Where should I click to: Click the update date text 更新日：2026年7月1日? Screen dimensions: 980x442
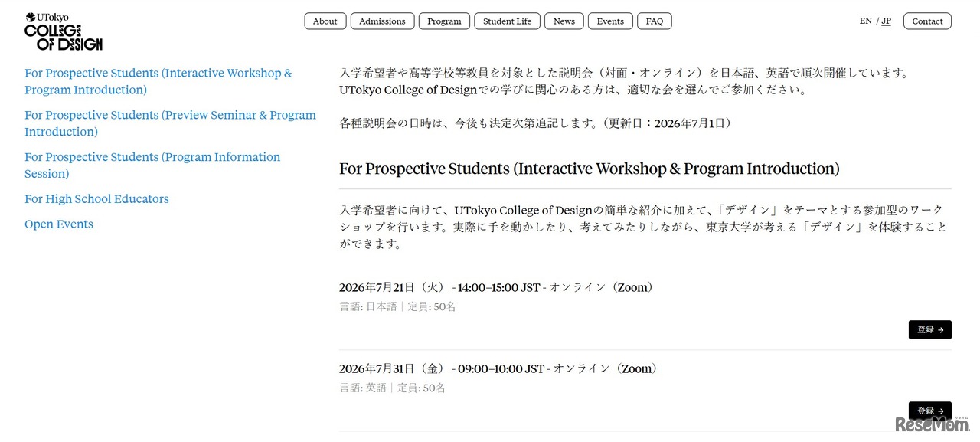coord(668,123)
